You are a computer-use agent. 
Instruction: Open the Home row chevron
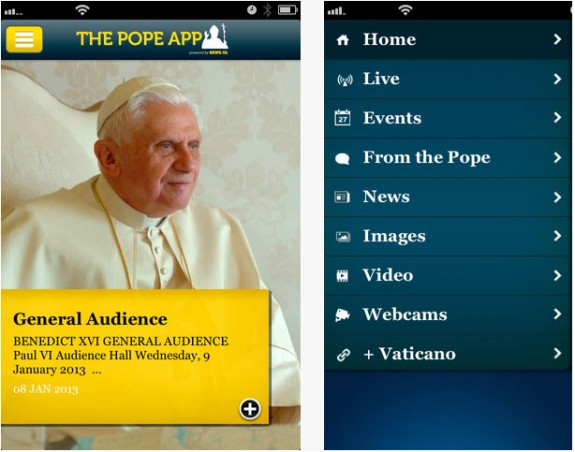point(557,39)
